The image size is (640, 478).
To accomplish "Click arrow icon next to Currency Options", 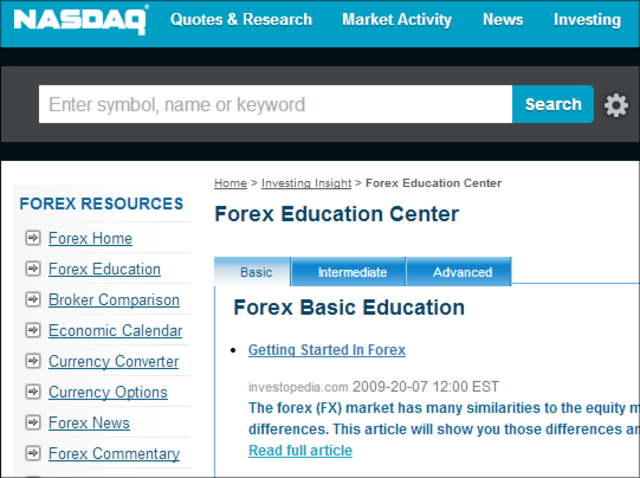I will 33,391.
